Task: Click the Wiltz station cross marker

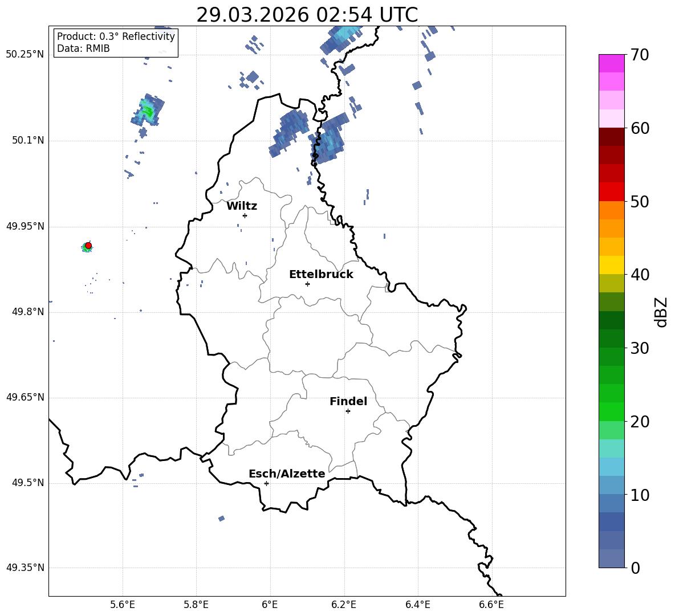Action: pyautogui.click(x=245, y=215)
